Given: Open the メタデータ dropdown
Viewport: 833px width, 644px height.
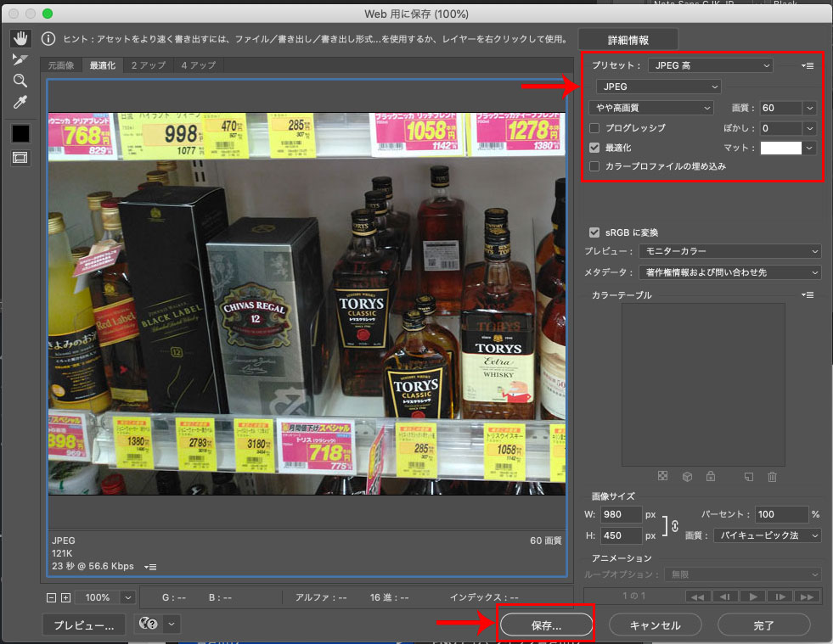Looking at the screenshot, I should [730, 272].
